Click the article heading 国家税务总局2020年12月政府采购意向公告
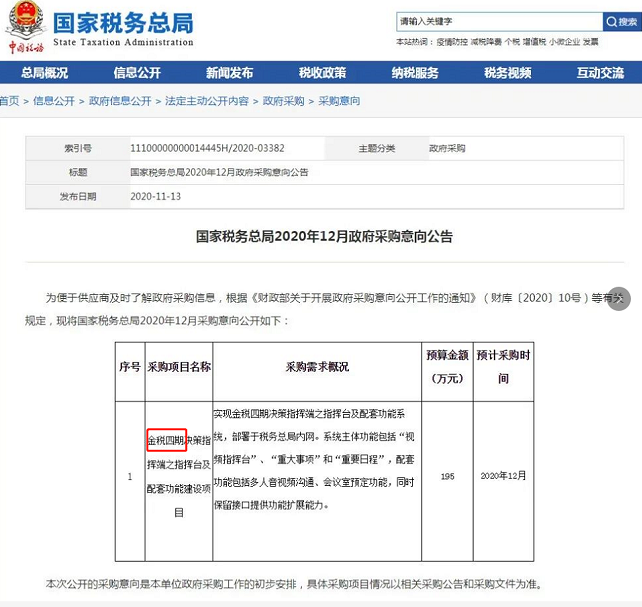 (x=324, y=237)
